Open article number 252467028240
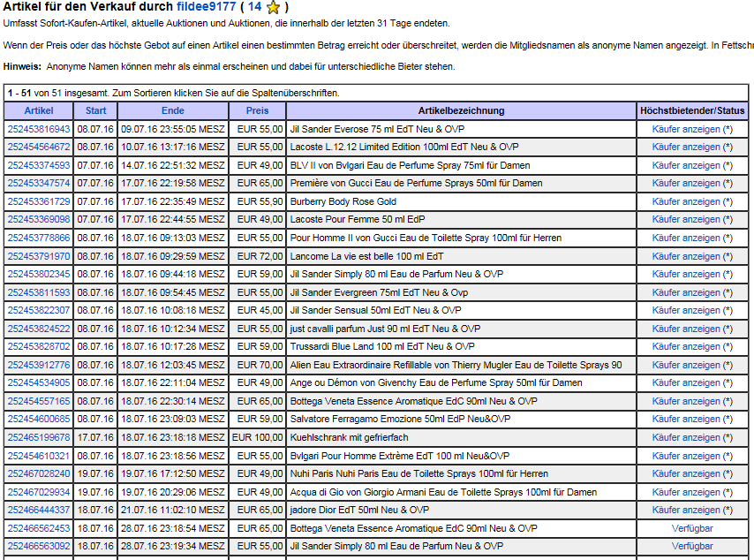 tap(39, 474)
